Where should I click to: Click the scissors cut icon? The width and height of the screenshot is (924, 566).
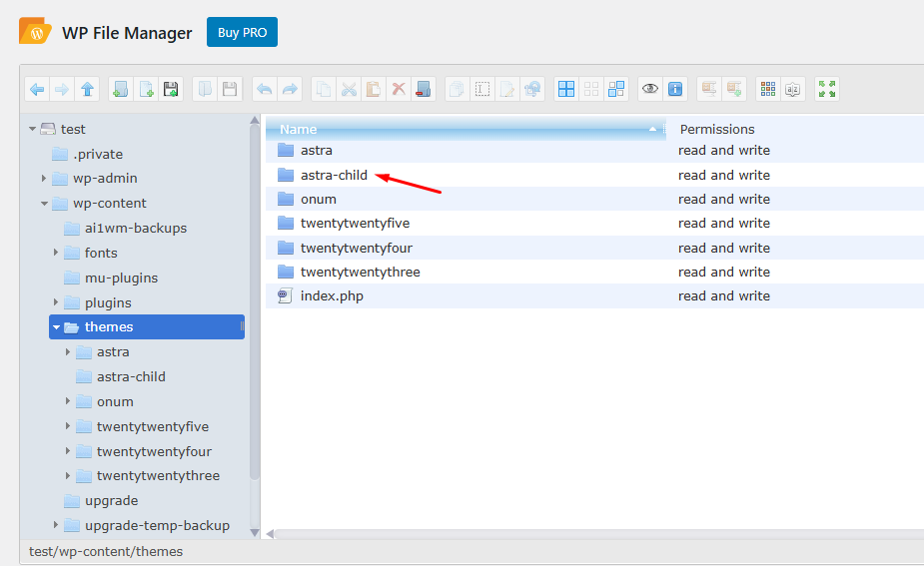click(x=349, y=90)
